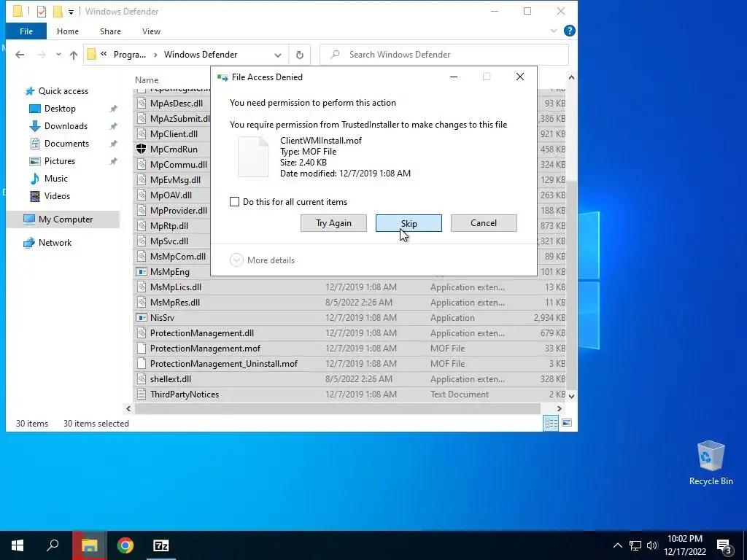Refresh the Windows Defender folder
747x560 pixels.
pyautogui.click(x=300, y=55)
